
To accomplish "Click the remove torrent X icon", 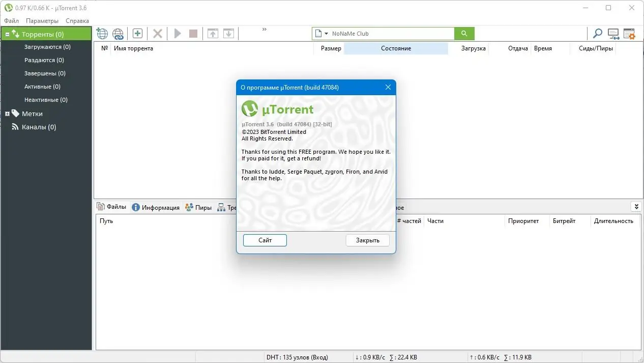I will pos(158,34).
